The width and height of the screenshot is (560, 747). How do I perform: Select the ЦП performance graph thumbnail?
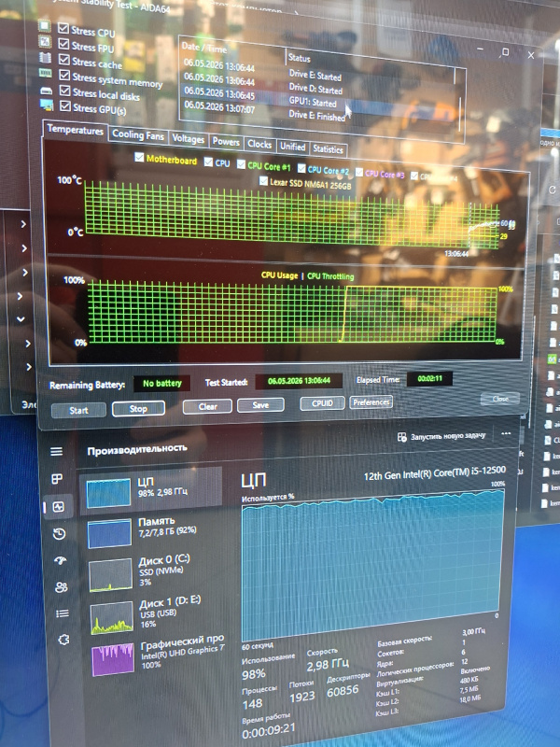tap(108, 493)
